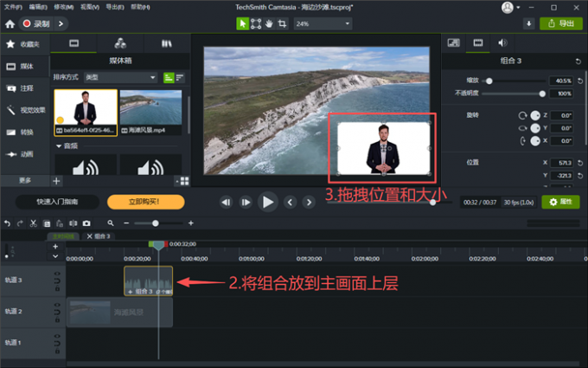Select the Pan hand tool
The width and height of the screenshot is (588, 368).
tap(269, 23)
